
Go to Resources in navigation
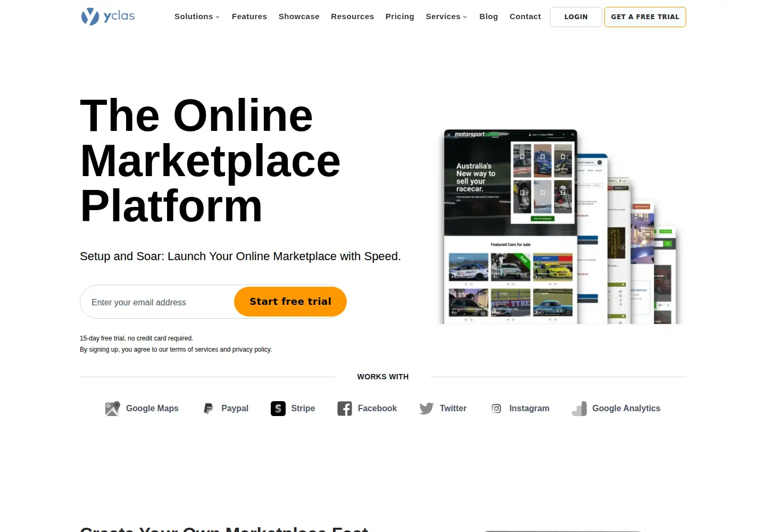tap(352, 16)
